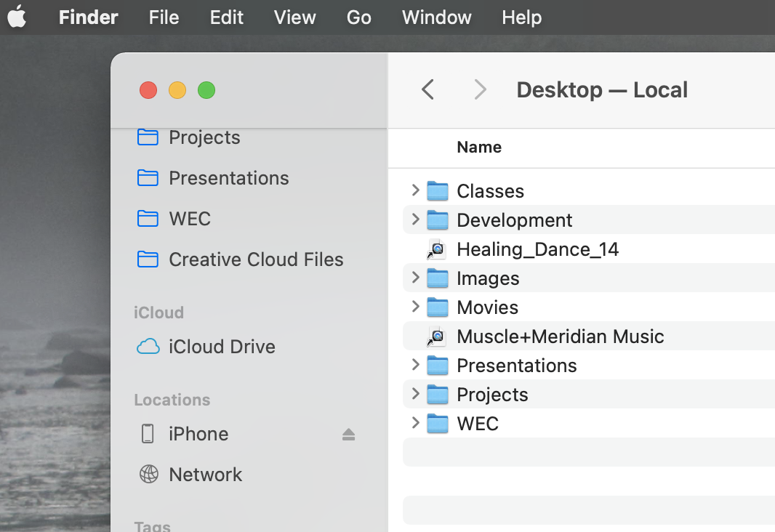Minimize the Finder window with yellow button

click(177, 90)
